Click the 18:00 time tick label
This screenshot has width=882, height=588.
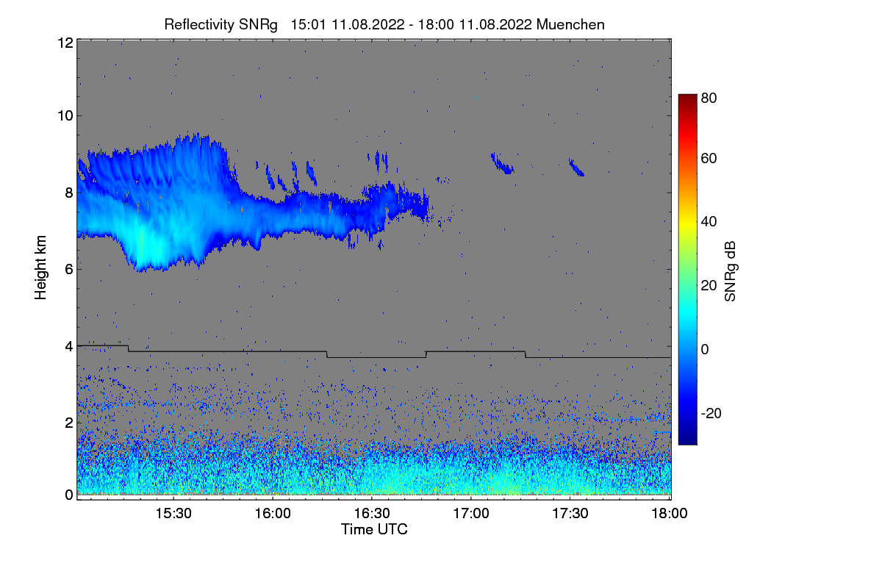670,514
